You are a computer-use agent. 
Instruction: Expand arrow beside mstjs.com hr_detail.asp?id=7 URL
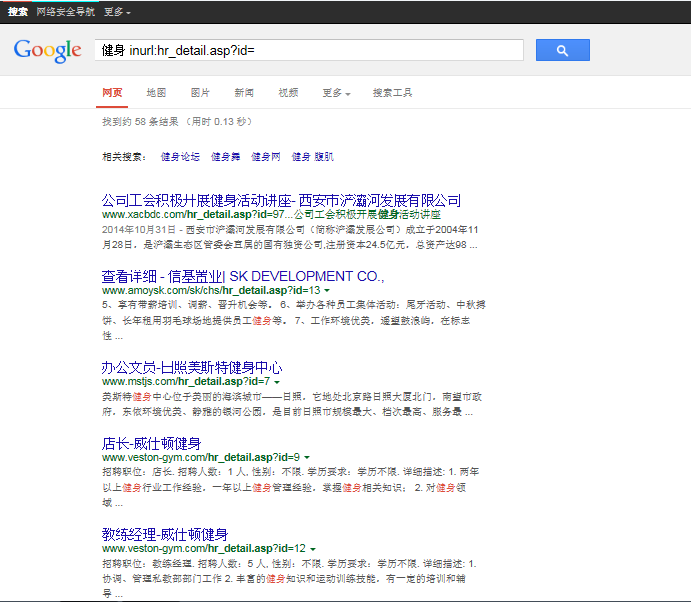(x=277, y=382)
